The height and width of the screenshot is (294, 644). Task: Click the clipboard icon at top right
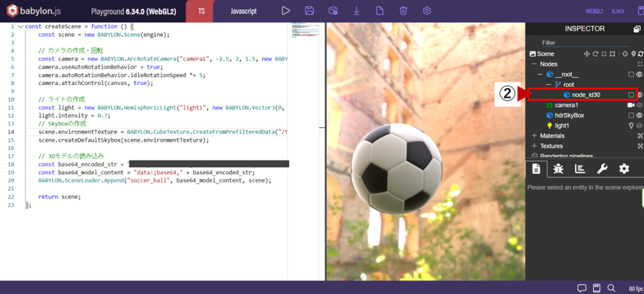click(641, 11)
